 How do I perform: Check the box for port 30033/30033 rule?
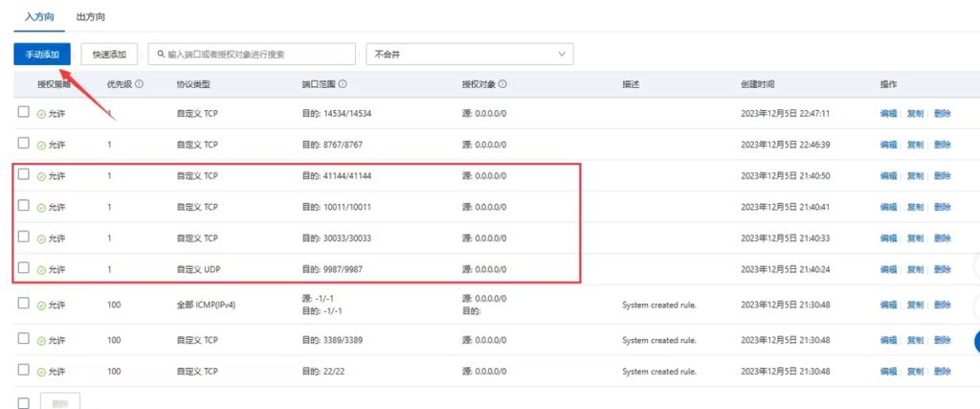tap(24, 237)
